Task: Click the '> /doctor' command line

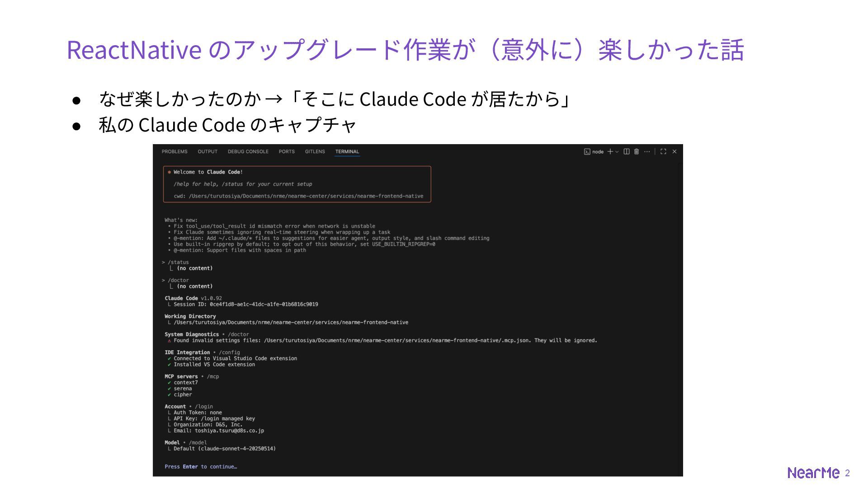Action: pos(175,281)
